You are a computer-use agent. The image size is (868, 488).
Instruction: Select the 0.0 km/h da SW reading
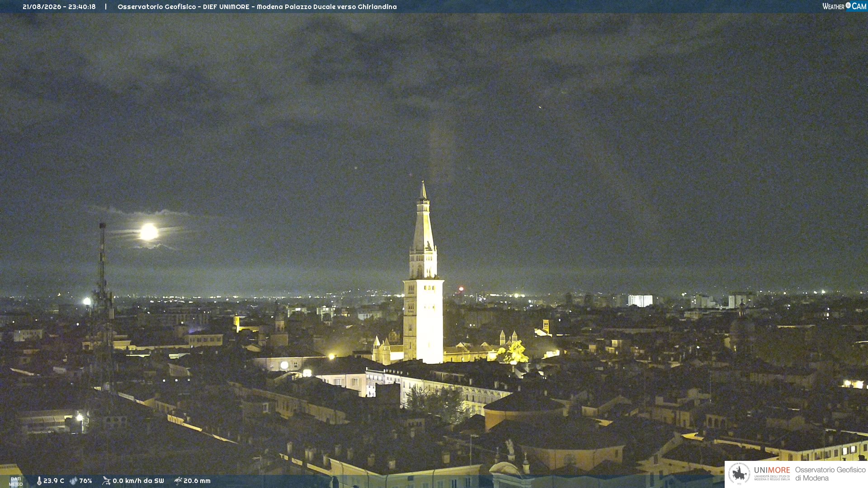(138, 481)
